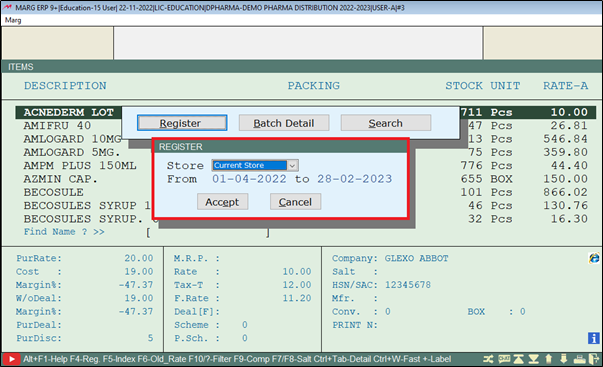Open the Marg menu
The image size is (603, 367).
(13, 20)
